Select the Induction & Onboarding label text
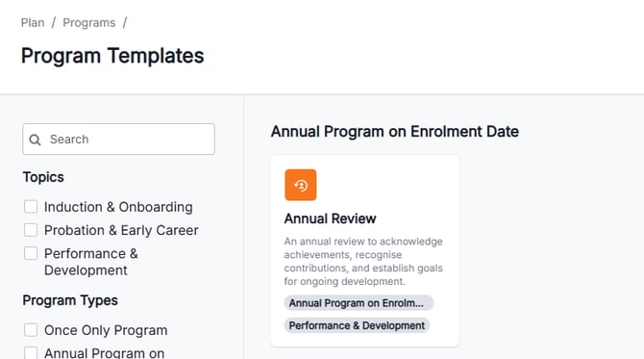 [118, 207]
